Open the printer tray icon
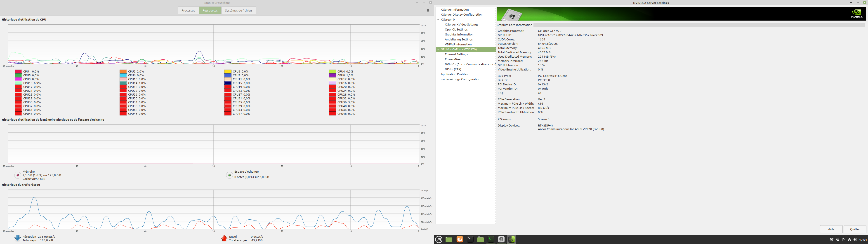This screenshot has height=244, width=868. coord(838,240)
